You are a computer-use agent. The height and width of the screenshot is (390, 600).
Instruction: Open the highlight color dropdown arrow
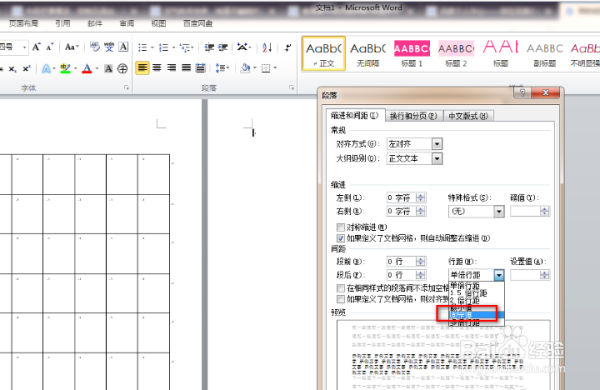coord(75,69)
